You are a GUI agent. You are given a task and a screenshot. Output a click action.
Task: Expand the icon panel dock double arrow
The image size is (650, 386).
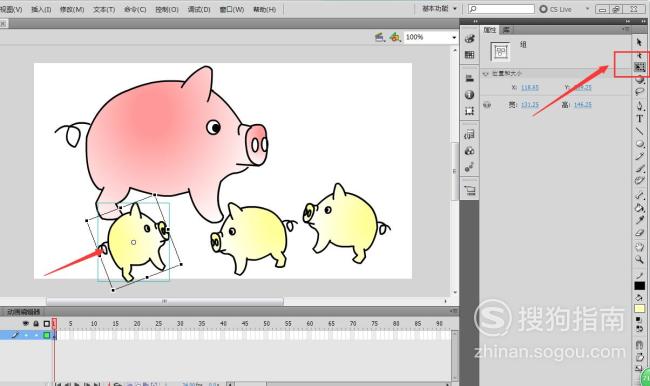click(x=475, y=21)
